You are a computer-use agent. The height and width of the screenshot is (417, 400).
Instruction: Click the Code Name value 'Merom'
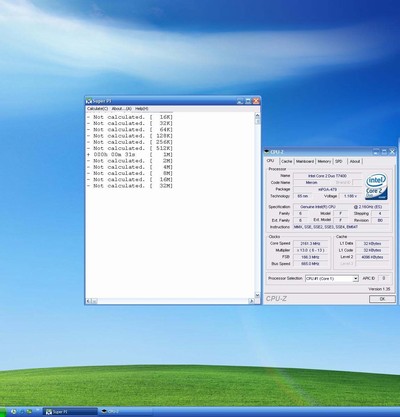[311, 183]
